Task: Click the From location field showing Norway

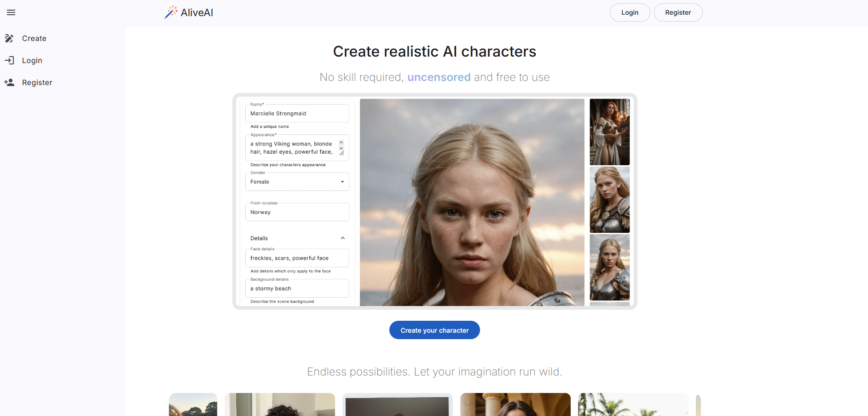Action: (297, 212)
